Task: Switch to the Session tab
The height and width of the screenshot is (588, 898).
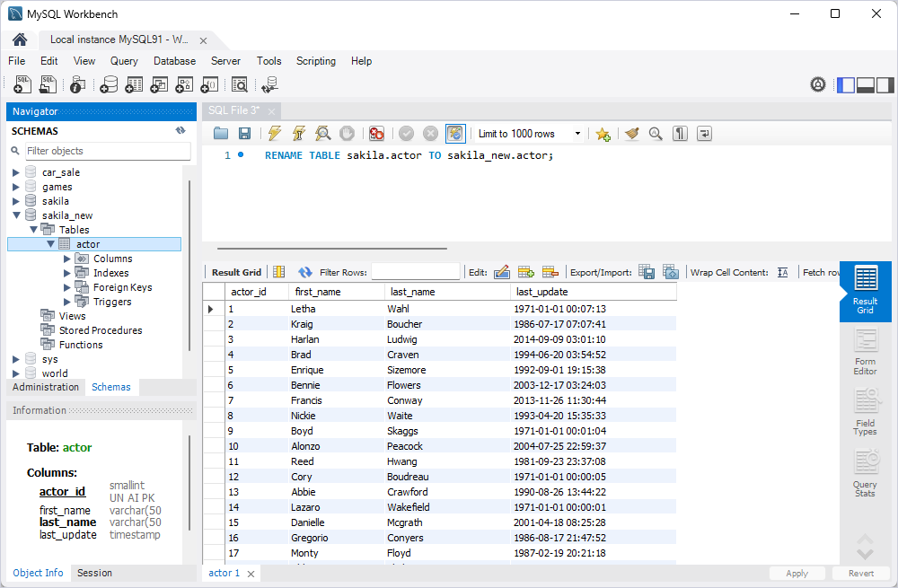Action: (x=94, y=573)
